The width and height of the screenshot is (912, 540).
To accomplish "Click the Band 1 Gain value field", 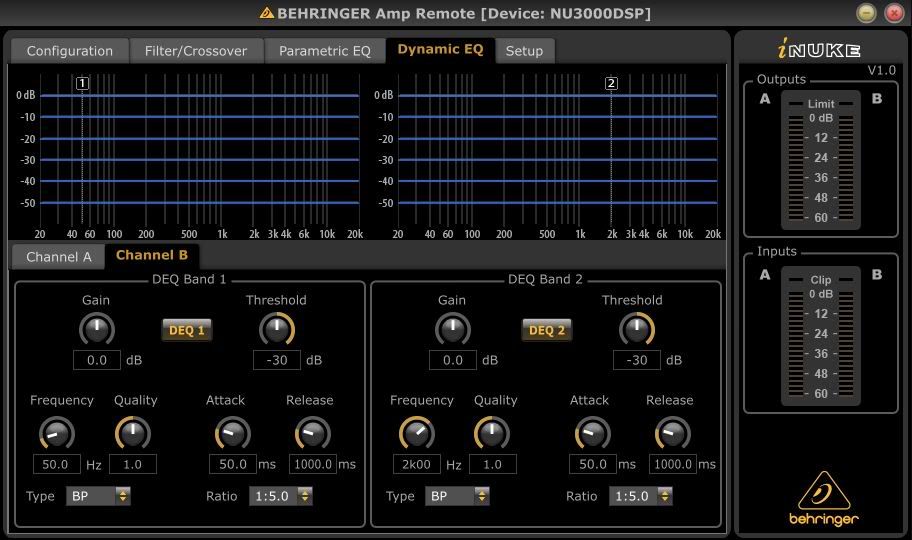I will [97, 360].
